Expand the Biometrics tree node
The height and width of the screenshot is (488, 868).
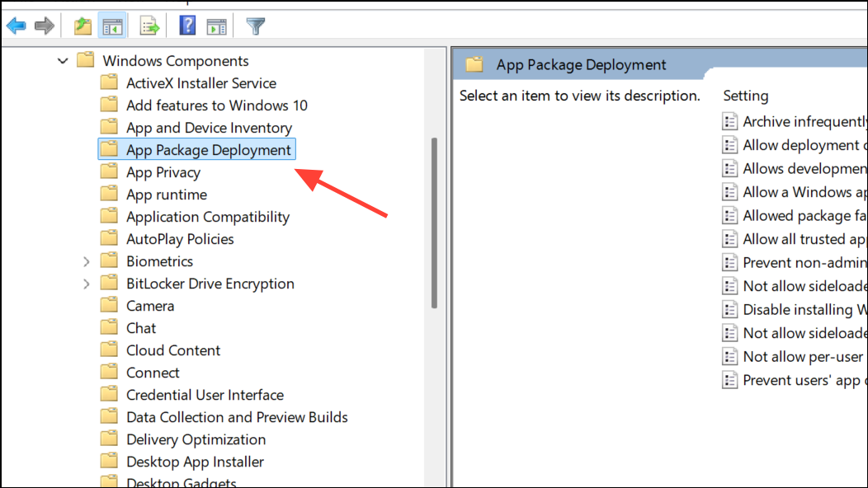[87, 260]
